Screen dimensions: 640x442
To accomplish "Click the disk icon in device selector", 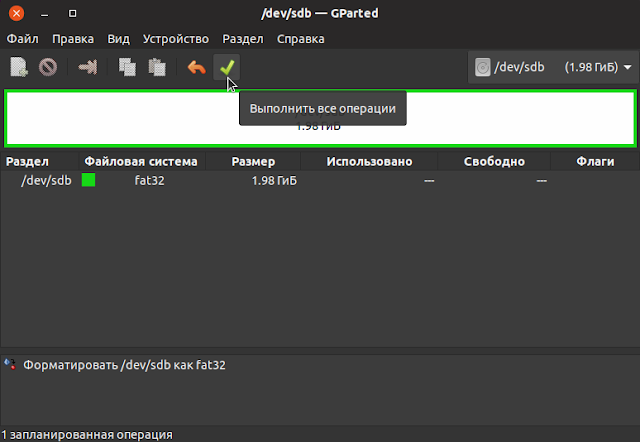I will pos(482,67).
